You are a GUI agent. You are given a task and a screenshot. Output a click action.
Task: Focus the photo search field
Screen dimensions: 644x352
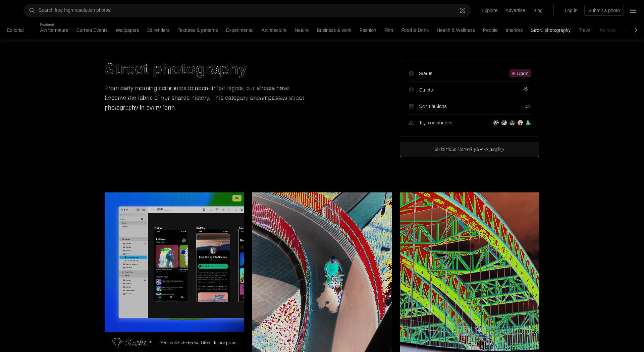[x=247, y=10]
